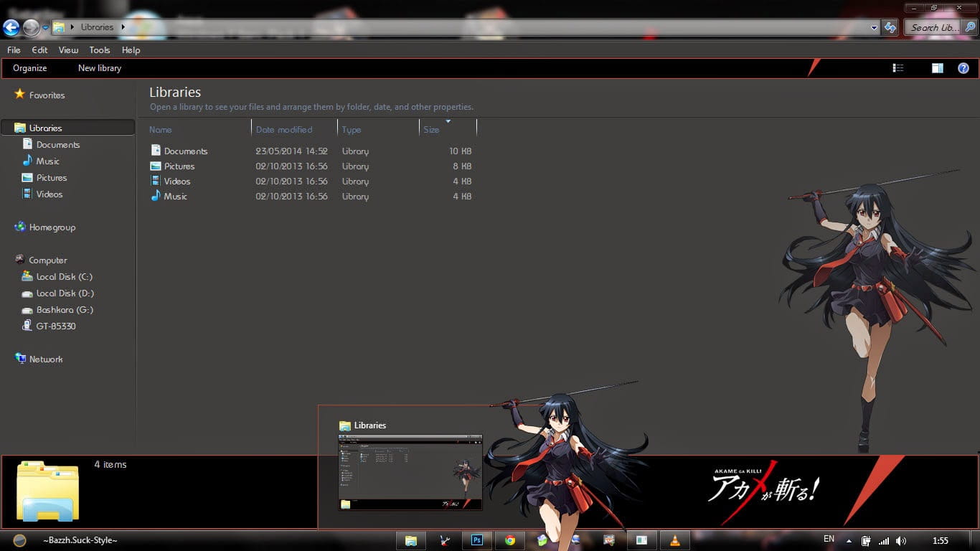The width and height of the screenshot is (980, 551).
Task: Click the greyed Forward arrow button
Action: pyautogui.click(x=31, y=28)
